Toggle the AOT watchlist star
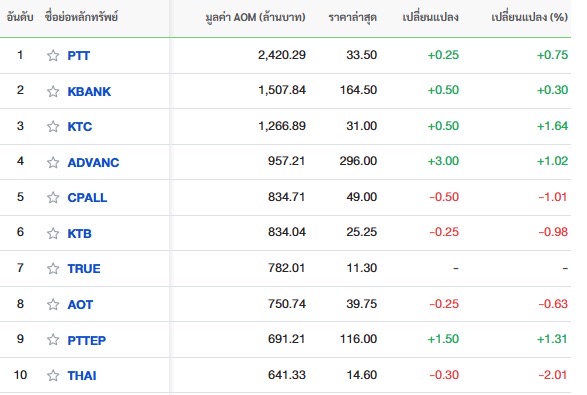The image size is (587, 395). tap(53, 304)
